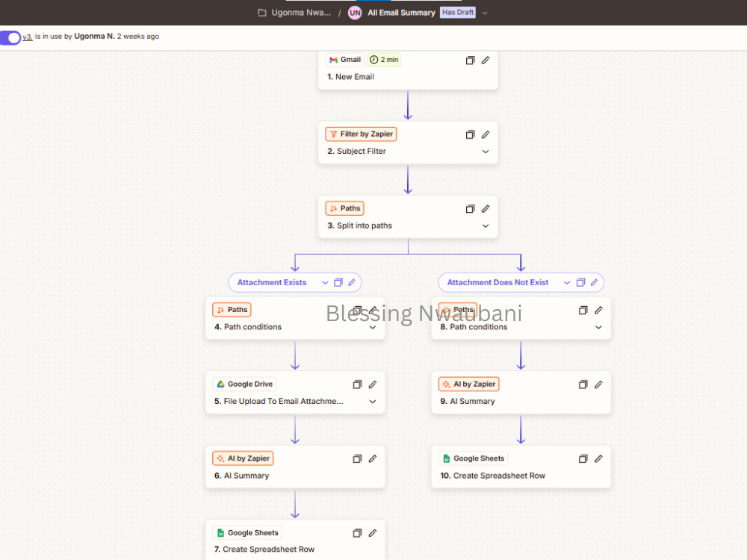Duplicate the Attachment Does Not Exist path

[580, 283]
